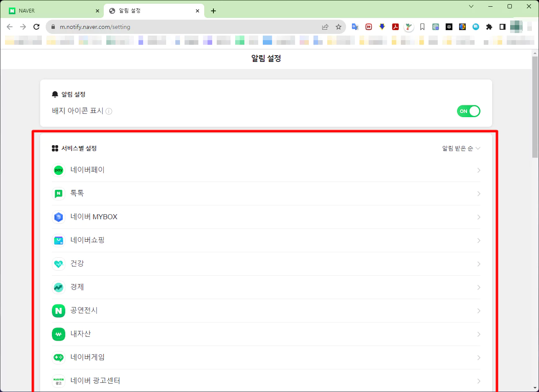Open the Google Translate extension icon
Screen dimensions: 539x392
[355, 27]
